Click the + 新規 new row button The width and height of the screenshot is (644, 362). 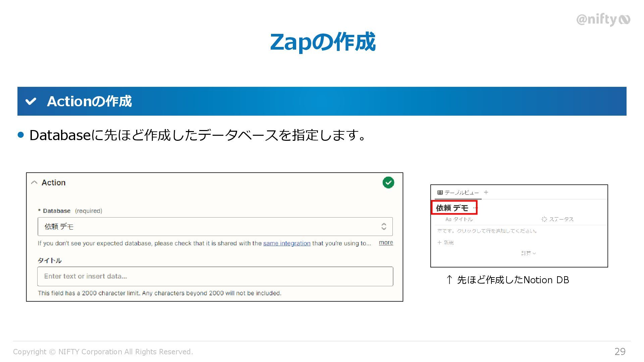(x=445, y=243)
